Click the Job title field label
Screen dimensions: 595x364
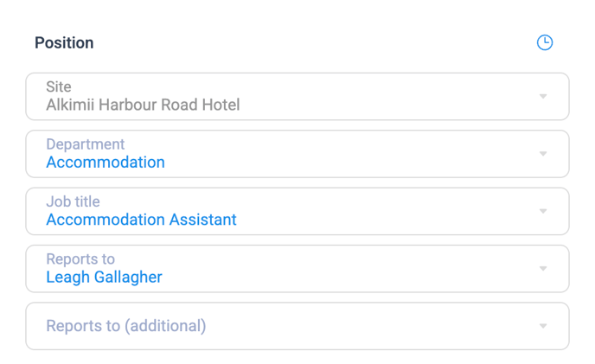73,201
